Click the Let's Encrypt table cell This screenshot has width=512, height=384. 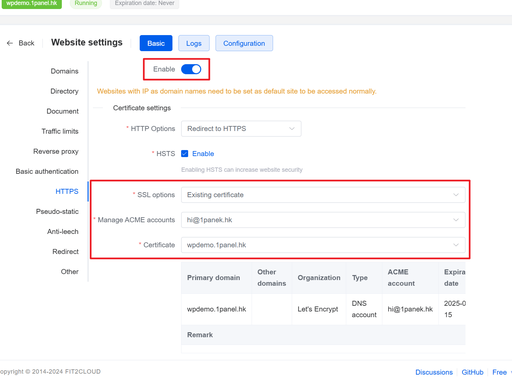click(x=318, y=309)
